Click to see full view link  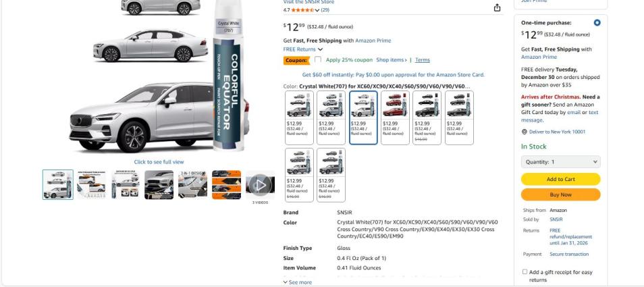tap(159, 162)
